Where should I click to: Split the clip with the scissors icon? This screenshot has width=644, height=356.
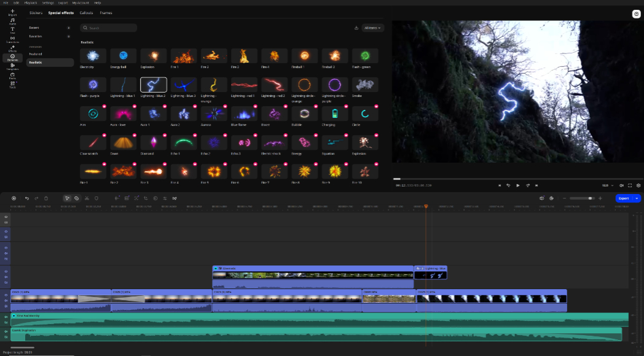coord(87,198)
